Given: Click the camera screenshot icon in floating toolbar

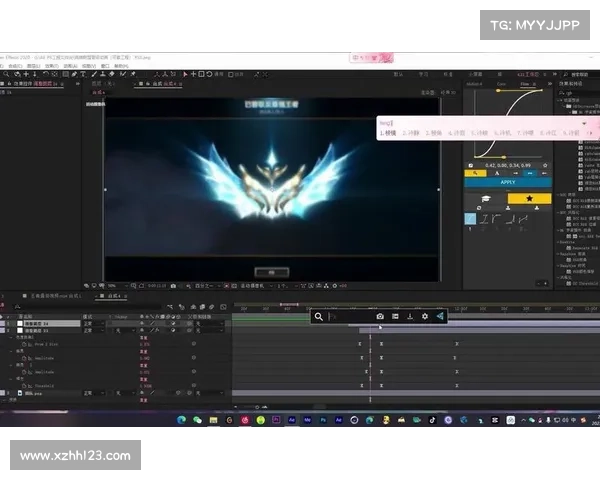Looking at the screenshot, I should [x=380, y=316].
